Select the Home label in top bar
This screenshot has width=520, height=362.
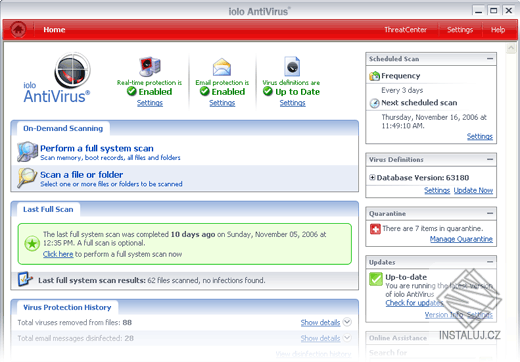click(x=54, y=30)
